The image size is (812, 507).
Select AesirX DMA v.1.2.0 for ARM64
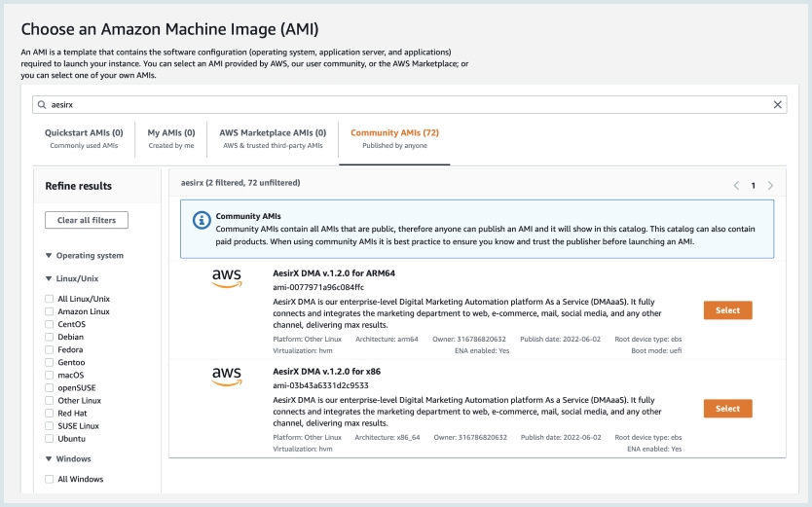[x=727, y=310]
